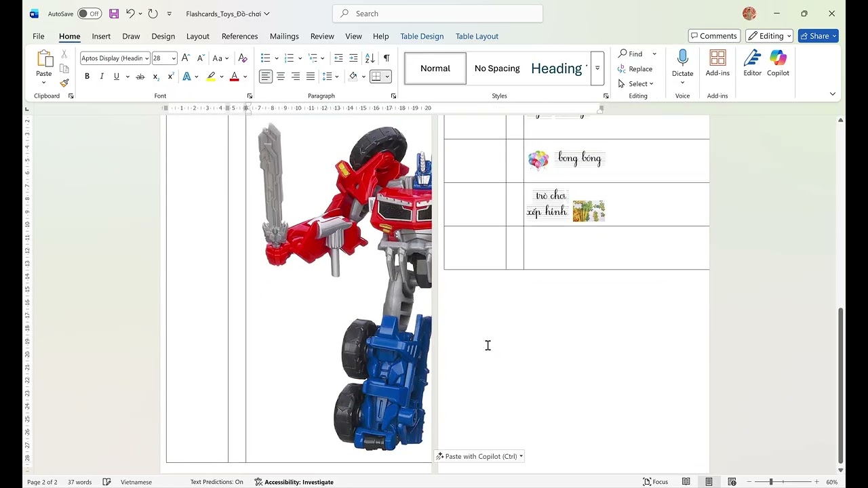Decrease paragraph indent
868x488 pixels.
[x=338, y=58]
